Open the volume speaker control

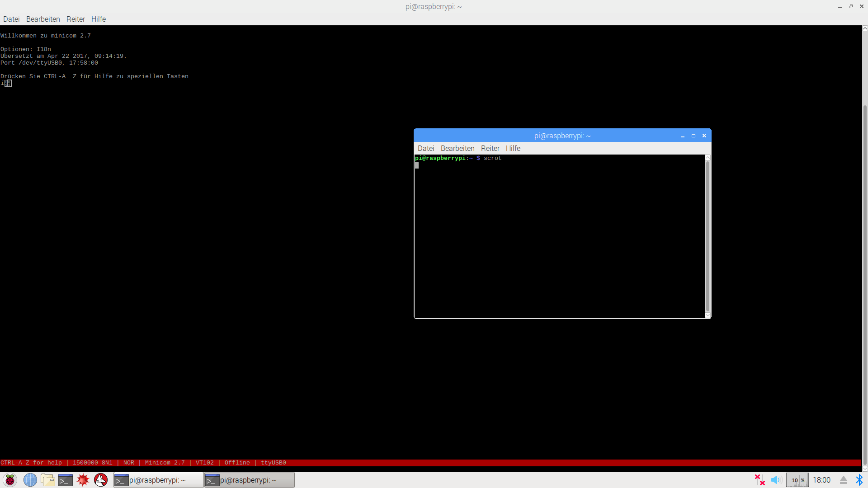click(776, 480)
